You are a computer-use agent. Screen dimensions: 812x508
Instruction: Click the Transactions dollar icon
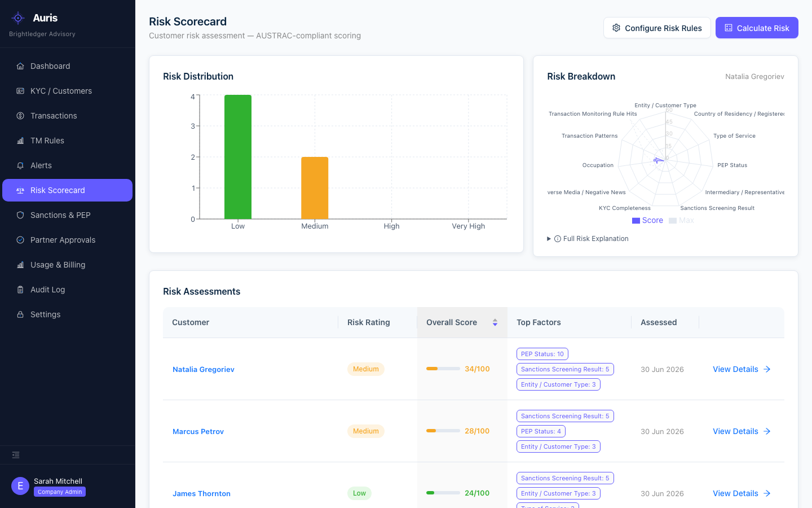(x=20, y=116)
